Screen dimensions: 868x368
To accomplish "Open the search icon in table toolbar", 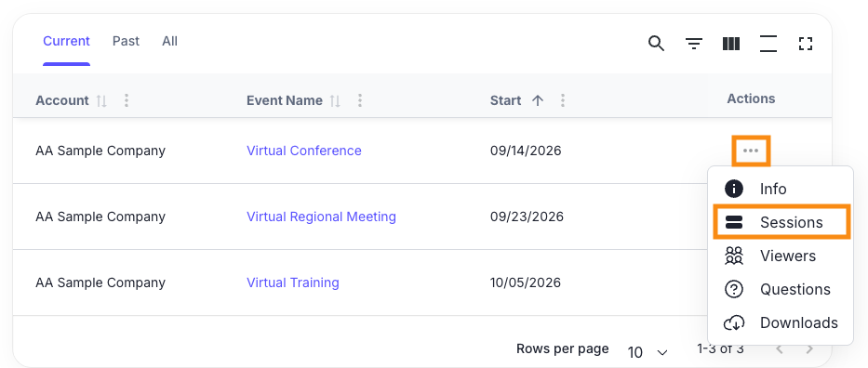I will pos(656,43).
